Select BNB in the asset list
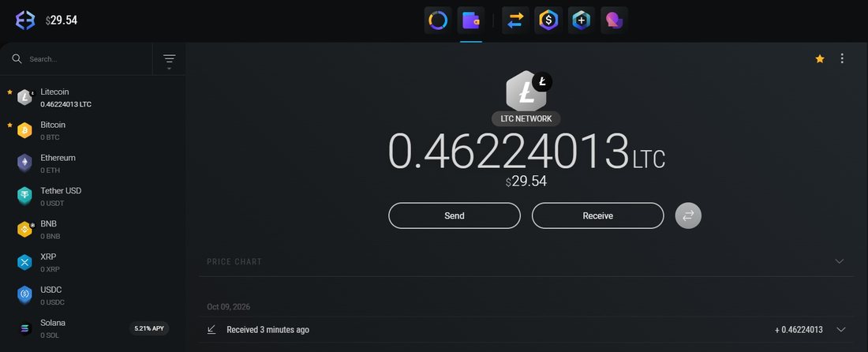The height and width of the screenshot is (352, 868). [93, 230]
